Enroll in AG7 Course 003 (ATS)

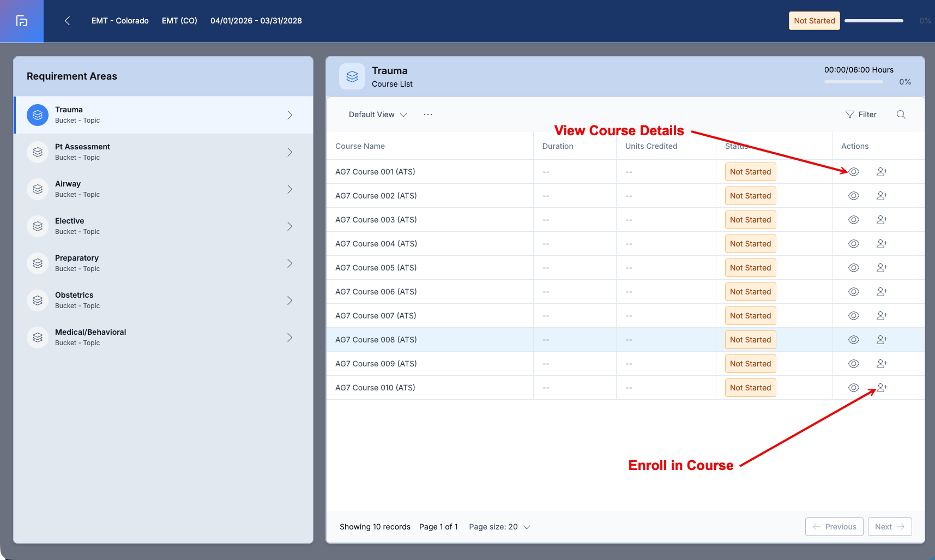point(882,220)
